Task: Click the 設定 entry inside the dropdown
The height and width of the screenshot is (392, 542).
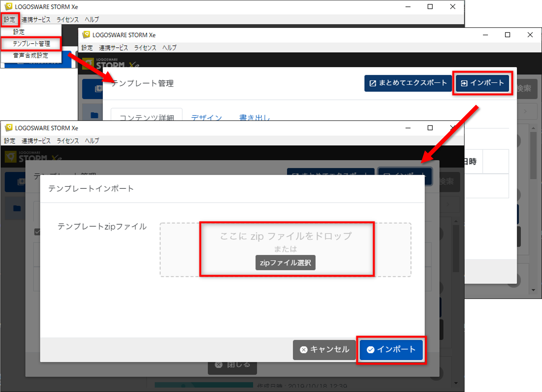Action: click(19, 32)
